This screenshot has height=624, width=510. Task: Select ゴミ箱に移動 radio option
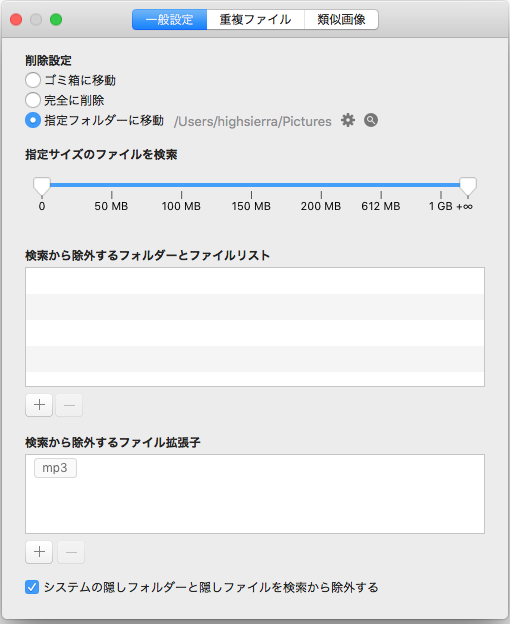pos(33,80)
